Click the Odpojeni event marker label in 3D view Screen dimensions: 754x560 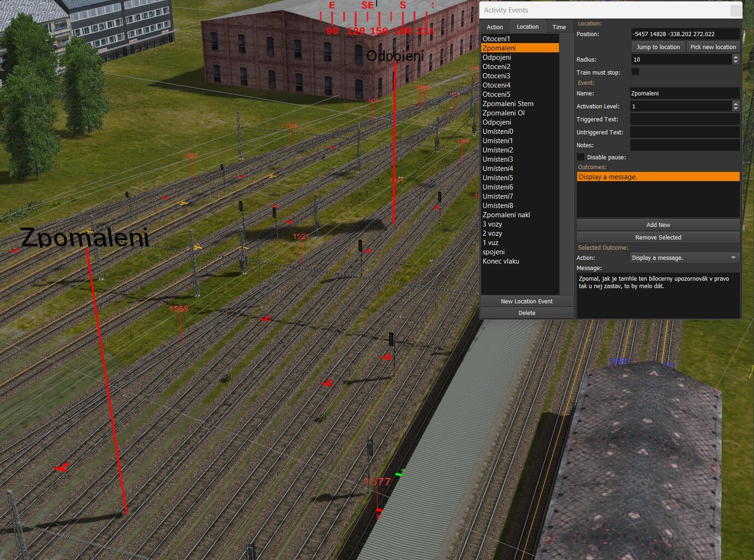(x=395, y=56)
